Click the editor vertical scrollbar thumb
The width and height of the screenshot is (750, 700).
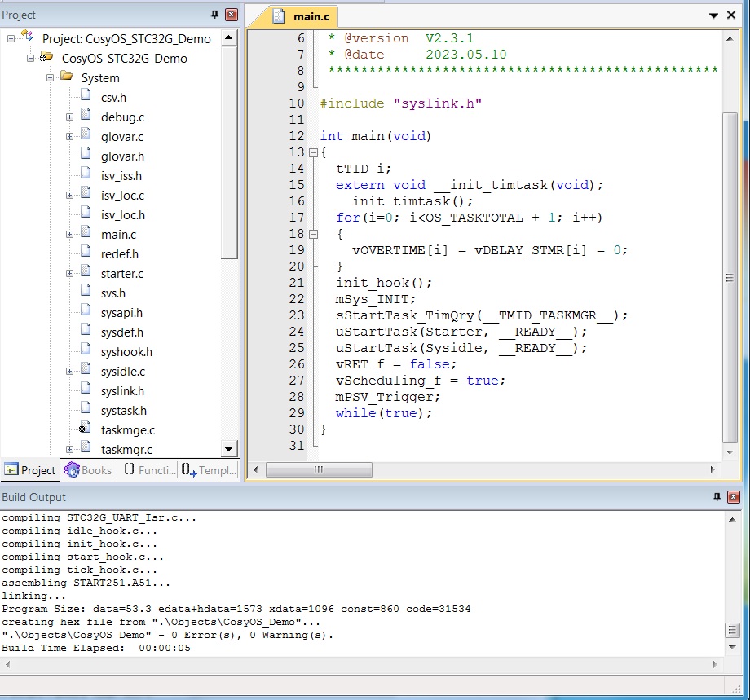(730, 278)
